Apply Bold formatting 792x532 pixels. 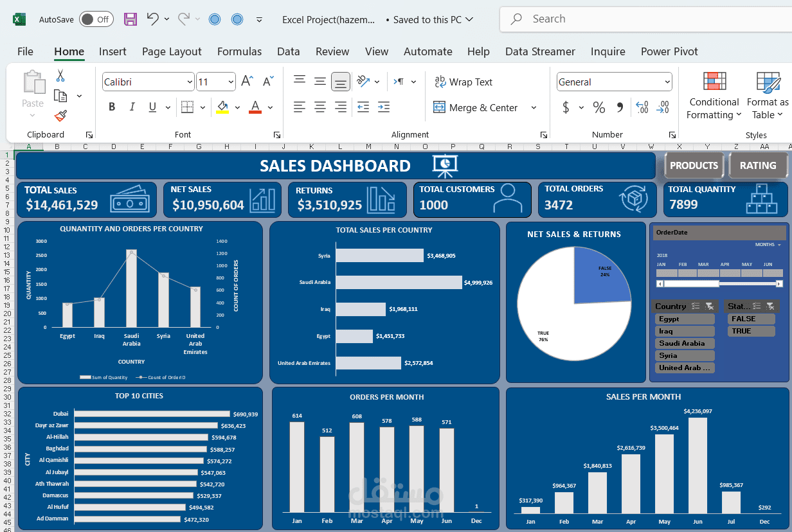112,107
